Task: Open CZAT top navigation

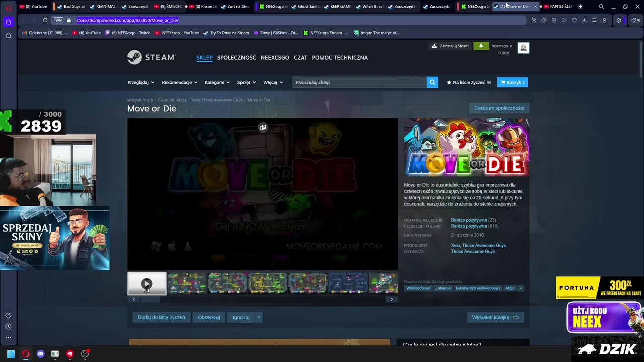Action: (300, 58)
